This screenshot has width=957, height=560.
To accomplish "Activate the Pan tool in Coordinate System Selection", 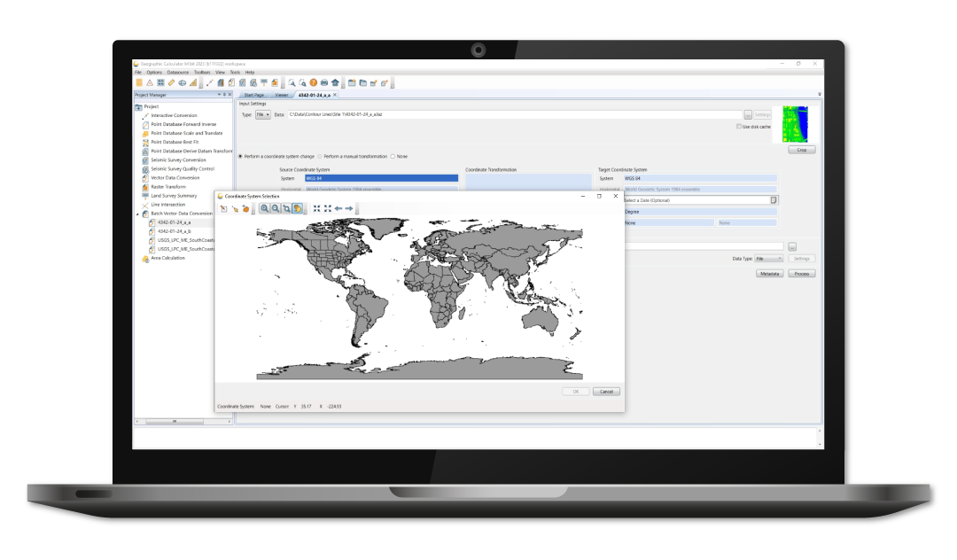I will pyautogui.click(x=297, y=208).
